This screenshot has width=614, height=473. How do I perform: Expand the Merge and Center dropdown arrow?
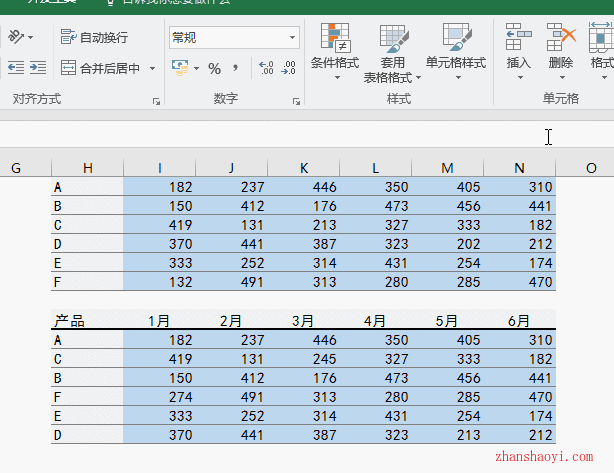152,69
